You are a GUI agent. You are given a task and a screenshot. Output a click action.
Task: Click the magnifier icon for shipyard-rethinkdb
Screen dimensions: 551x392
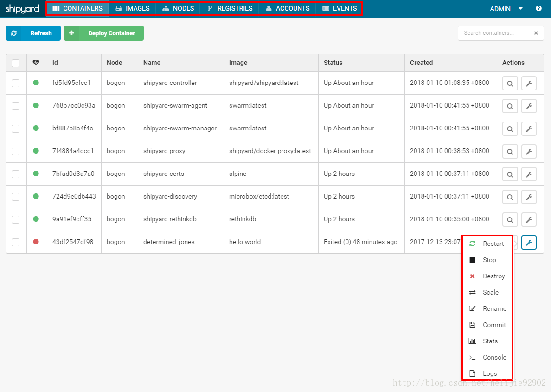[510, 220]
